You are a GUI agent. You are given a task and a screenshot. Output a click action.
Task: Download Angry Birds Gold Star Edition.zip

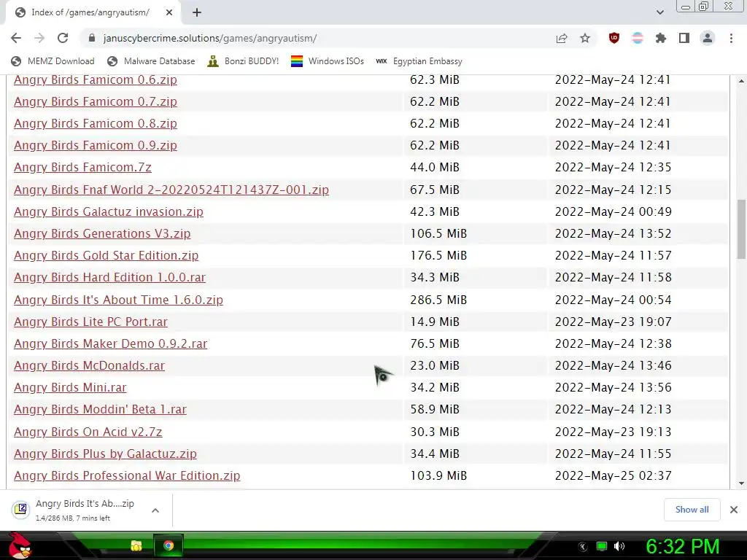106,255
